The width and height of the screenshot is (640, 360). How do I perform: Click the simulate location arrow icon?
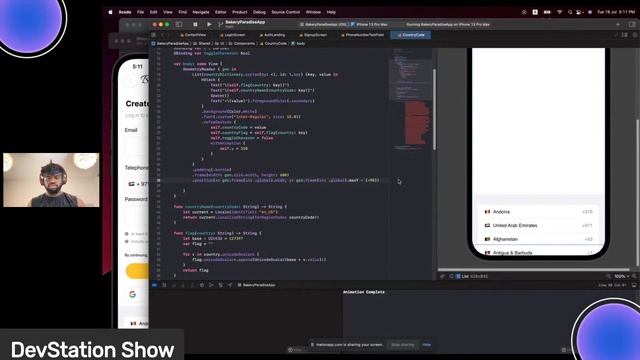[x=230, y=285]
